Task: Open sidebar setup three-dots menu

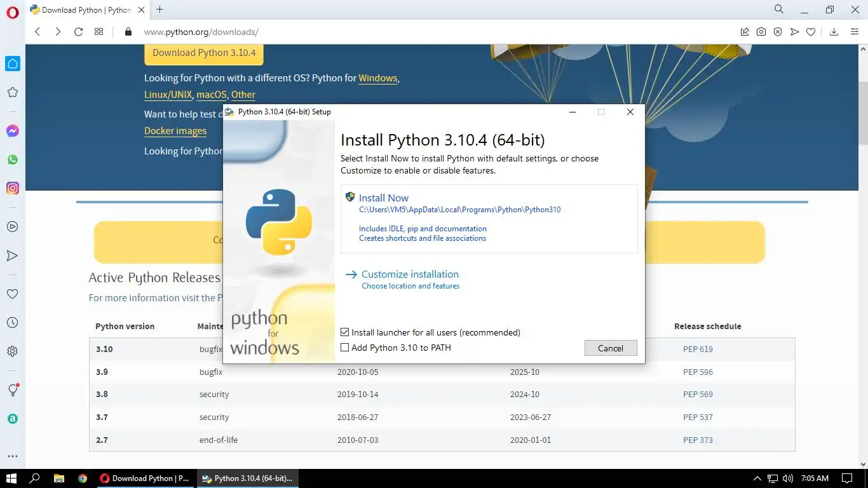Action: [12, 456]
